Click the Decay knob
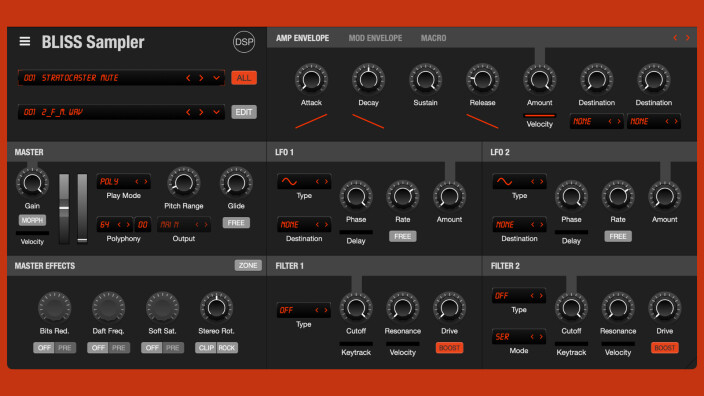704x396 pixels. pos(368,79)
